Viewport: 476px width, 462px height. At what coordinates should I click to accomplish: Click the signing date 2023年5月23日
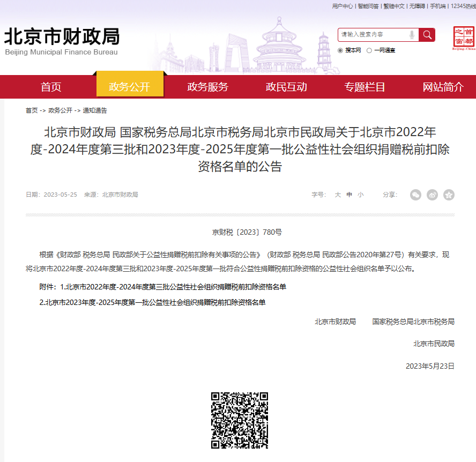click(430, 366)
